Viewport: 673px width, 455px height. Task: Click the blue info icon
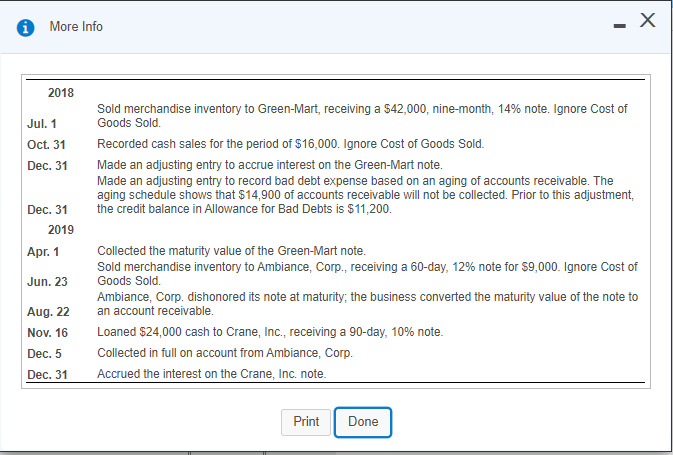tap(25, 27)
